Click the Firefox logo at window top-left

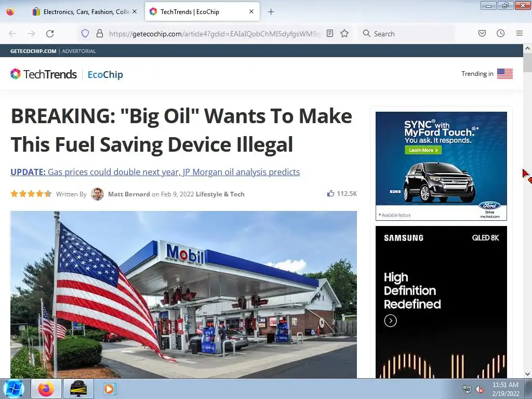tap(10, 11)
